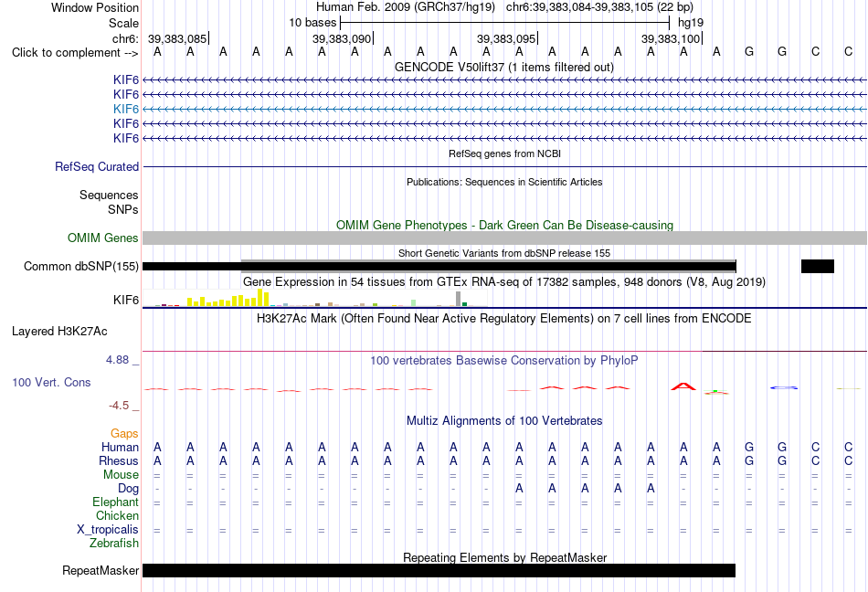Click the 39,383,090 position marker
Image resolution: width=868 pixels, height=592 pixels.
[x=342, y=38]
